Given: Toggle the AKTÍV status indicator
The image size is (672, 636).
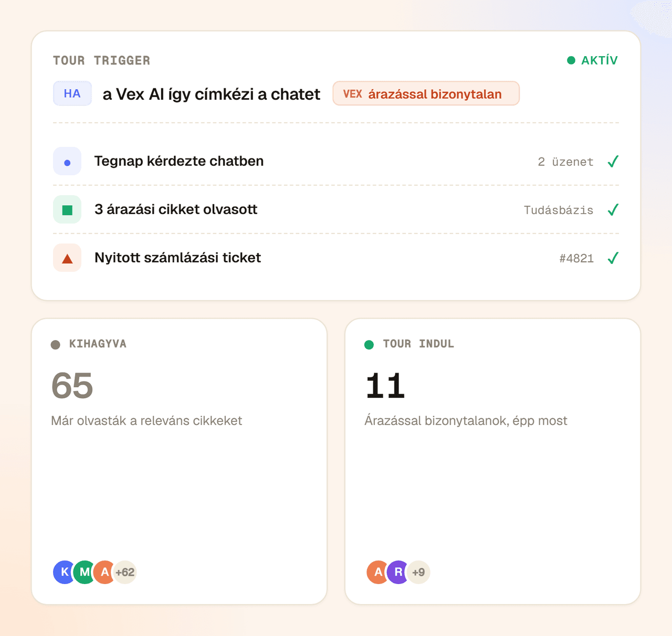Looking at the screenshot, I should (x=592, y=60).
